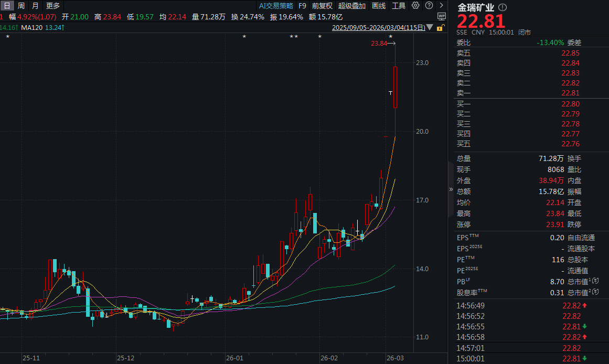Expand the date range dropdown triangle

430,27
